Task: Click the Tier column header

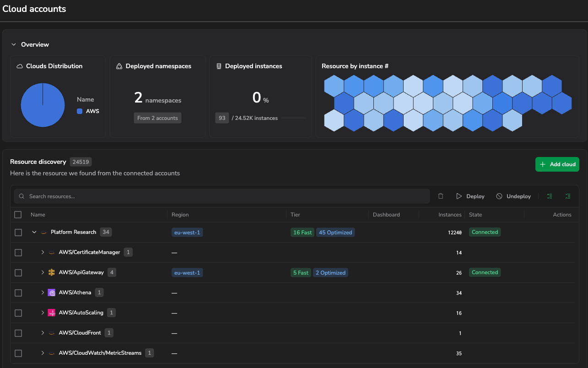Action: click(x=295, y=215)
